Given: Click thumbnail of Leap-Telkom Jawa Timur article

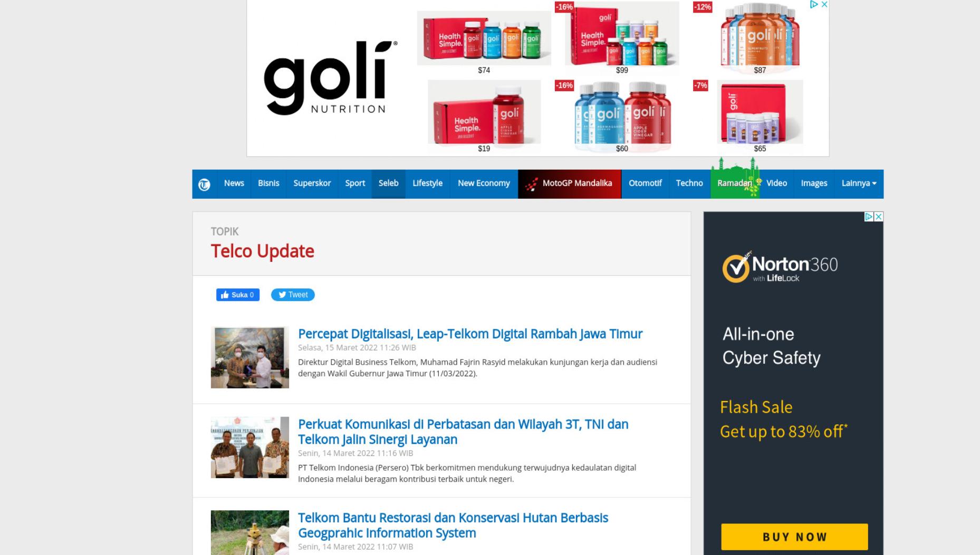Looking at the screenshot, I should (x=250, y=357).
